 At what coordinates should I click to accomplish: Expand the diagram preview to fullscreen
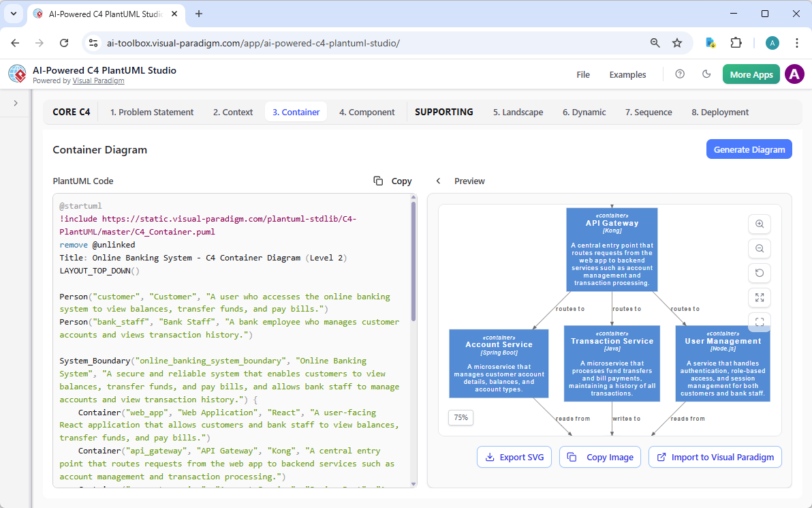[x=760, y=297]
